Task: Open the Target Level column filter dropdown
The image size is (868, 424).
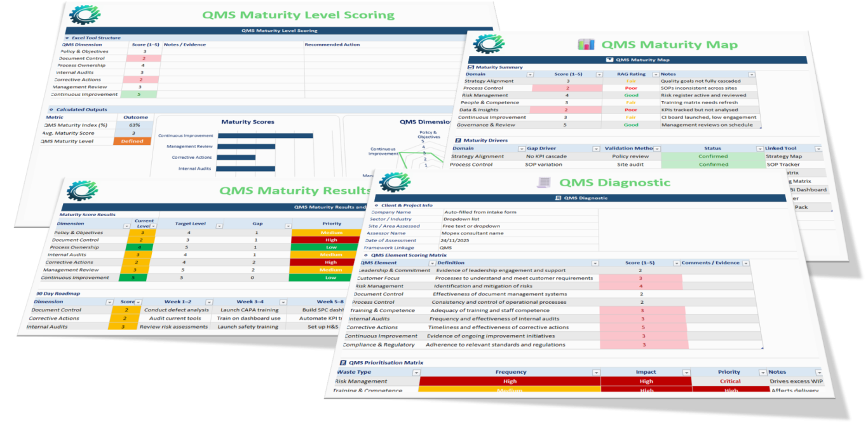Action: 219,226
